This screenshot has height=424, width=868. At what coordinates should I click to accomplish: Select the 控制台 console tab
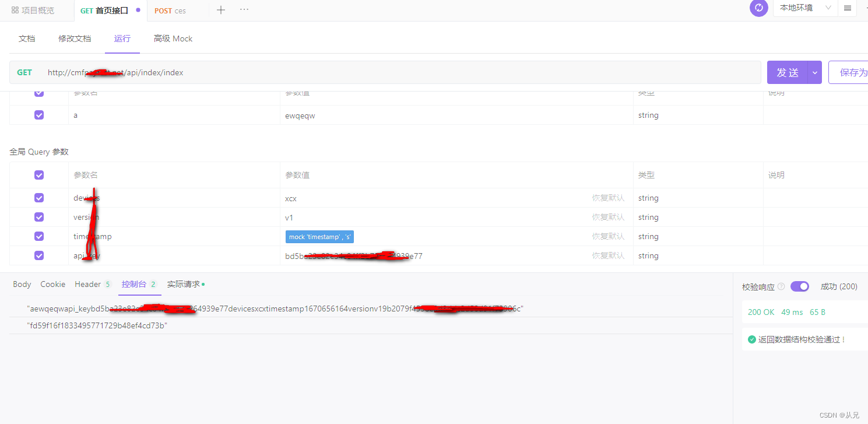tap(139, 284)
